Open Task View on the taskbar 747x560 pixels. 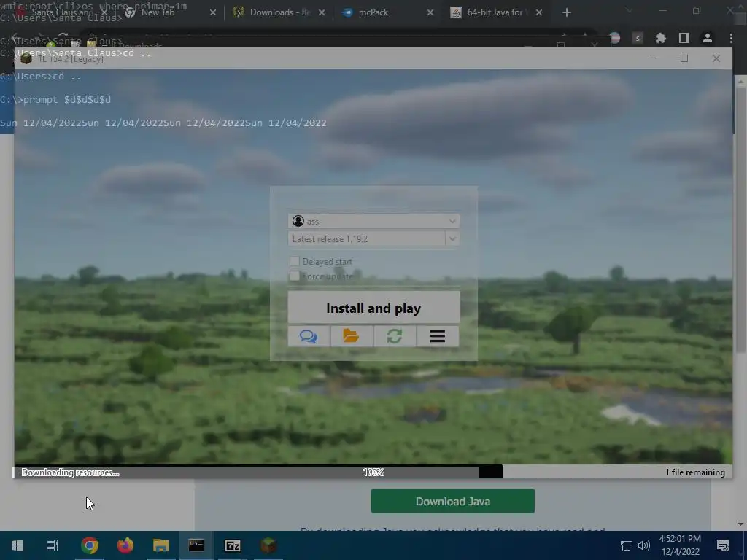click(53, 545)
